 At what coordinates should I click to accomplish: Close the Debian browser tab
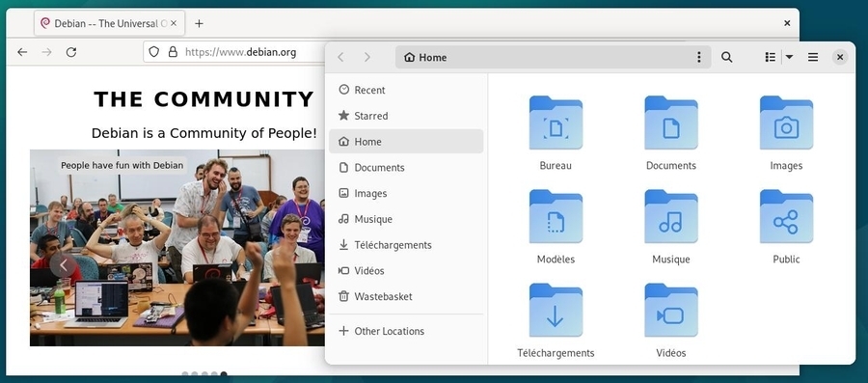(x=174, y=23)
